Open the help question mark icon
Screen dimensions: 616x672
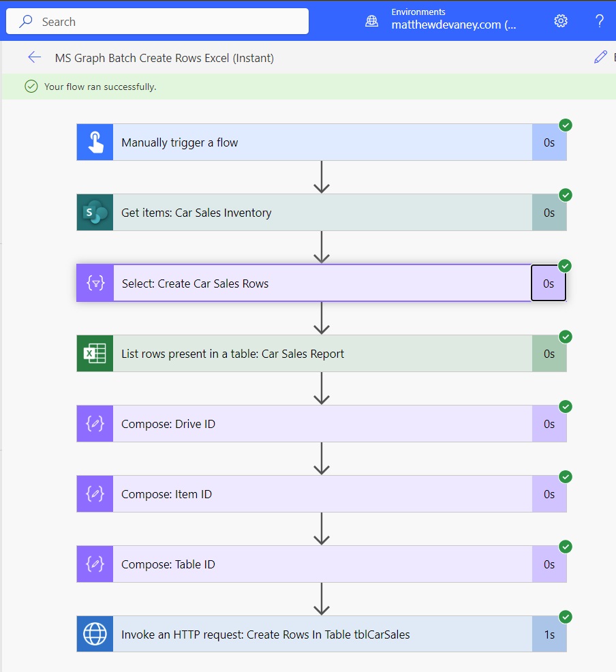pos(600,20)
